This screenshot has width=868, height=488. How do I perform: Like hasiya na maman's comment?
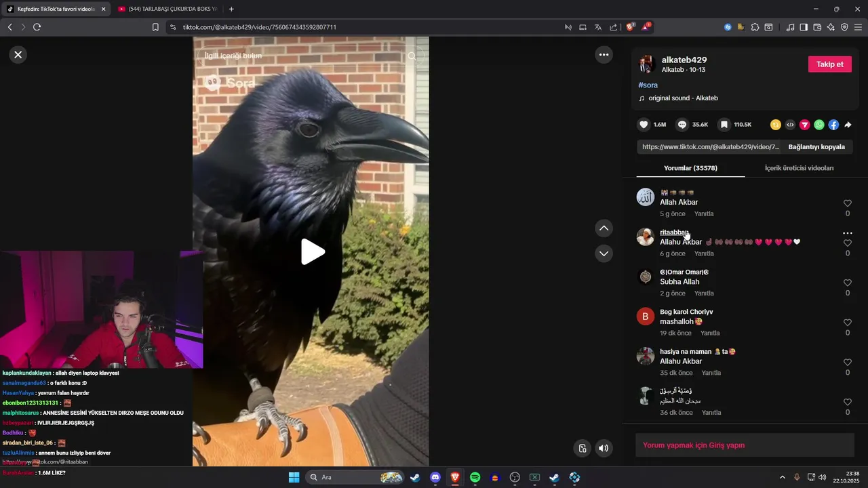847,363
